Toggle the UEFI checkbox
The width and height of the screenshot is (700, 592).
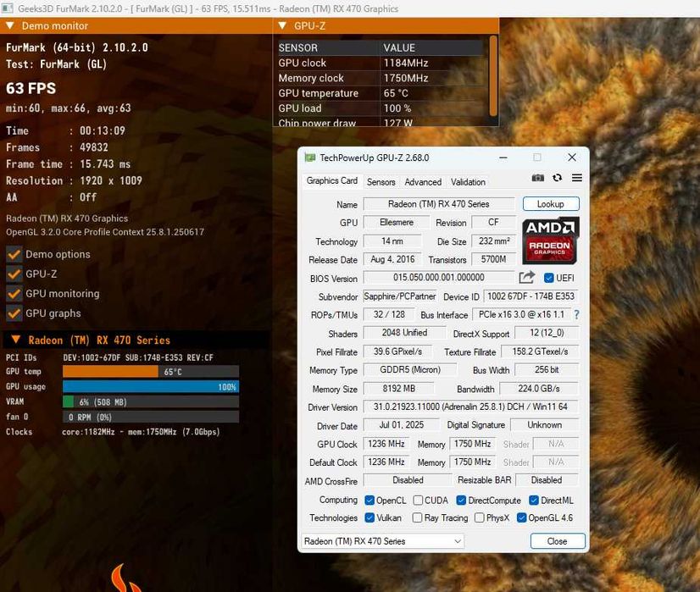548,278
